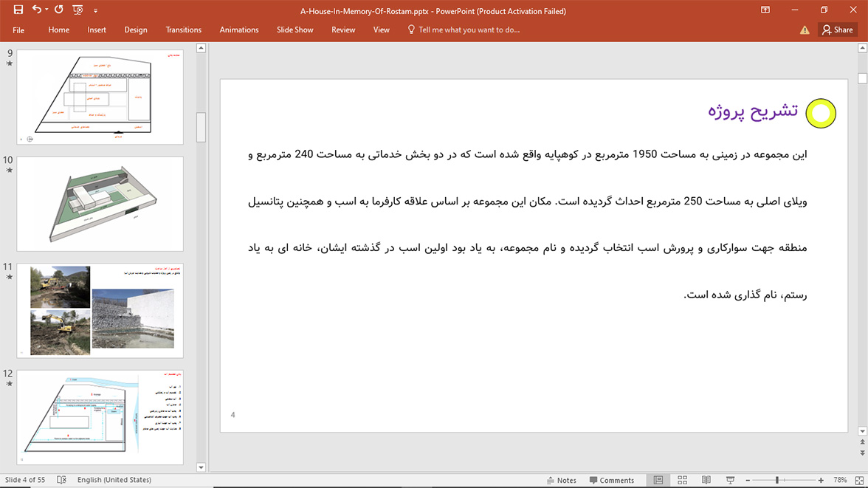The width and height of the screenshot is (868, 488).
Task: Start presentation from beginning icon
Action: [77, 10]
